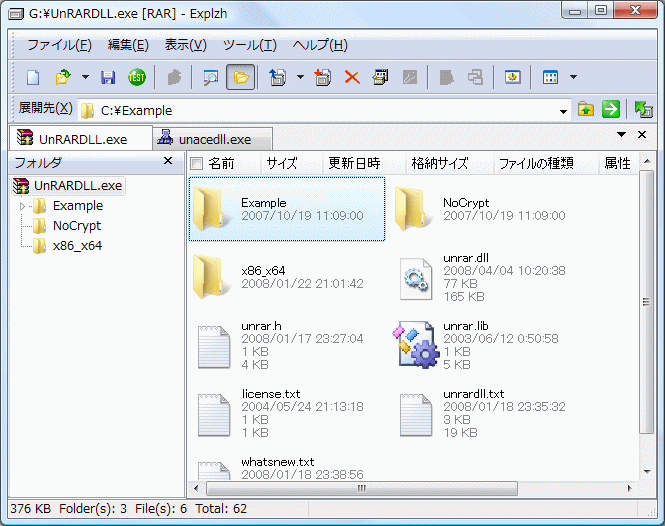Image resolution: width=665 pixels, height=526 pixels.
Task: Click the green arrow extract button
Action: tap(611, 110)
